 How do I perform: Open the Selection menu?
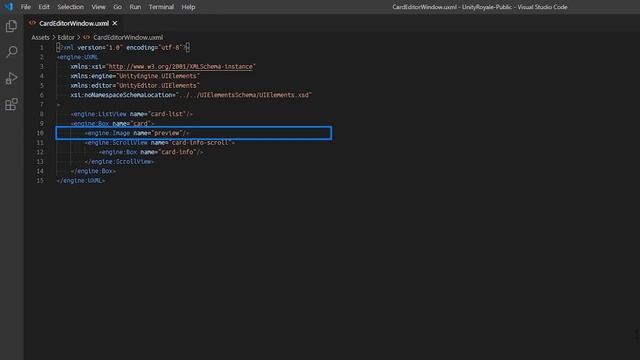70,7
